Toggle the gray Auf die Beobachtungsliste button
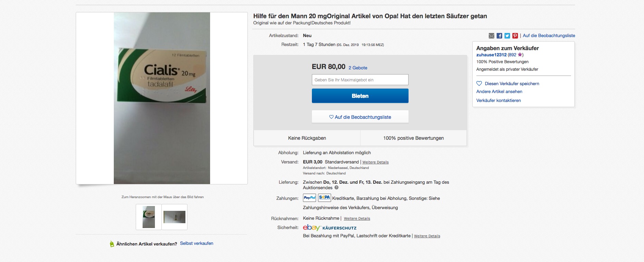 (360, 117)
